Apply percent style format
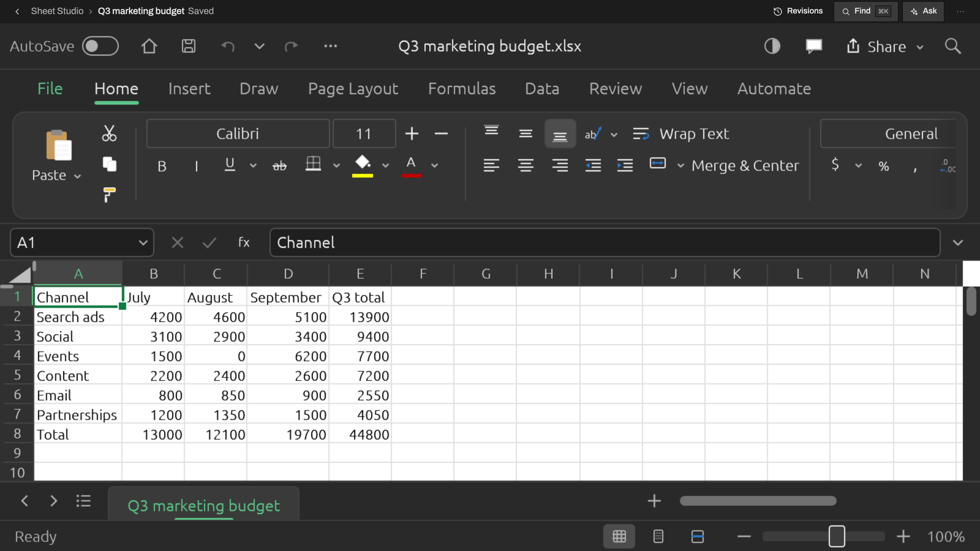Screen dimensions: 980x551 click(x=884, y=166)
